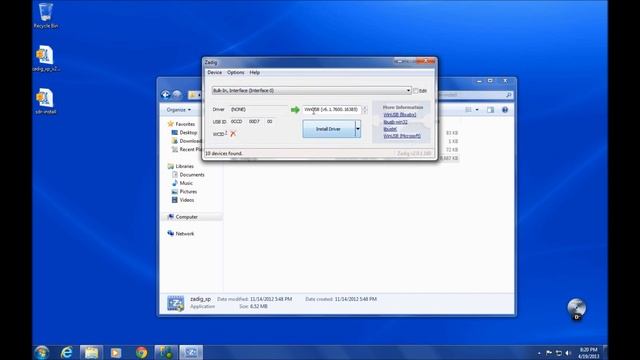Click the Explorer view mode icon
The height and width of the screenshot is (360, 640).
[468, 110]
